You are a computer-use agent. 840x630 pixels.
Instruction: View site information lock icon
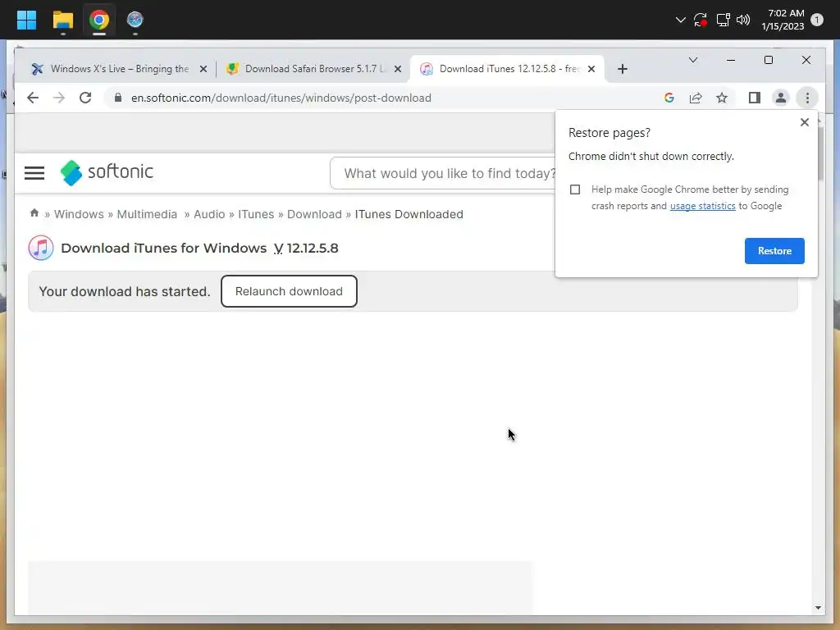[x=118, y=98]
